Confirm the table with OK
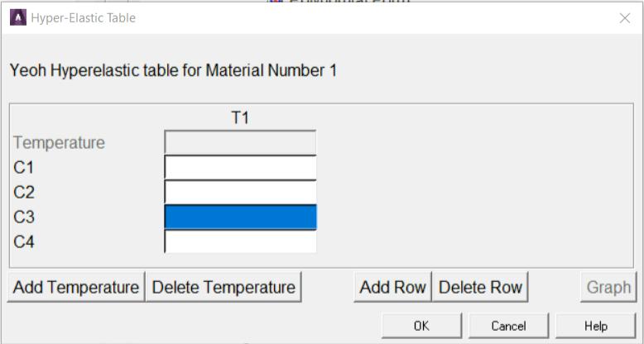The width and height of the screenshot is (644, 344). [421, 326]
